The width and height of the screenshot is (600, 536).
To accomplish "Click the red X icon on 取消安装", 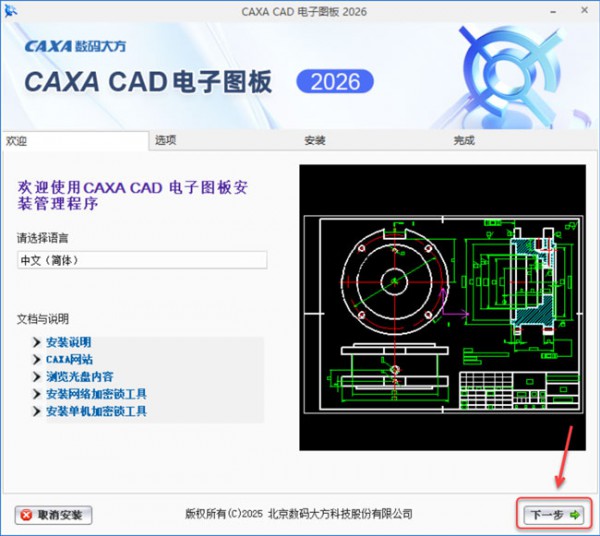I will click(x=26, y=515).
